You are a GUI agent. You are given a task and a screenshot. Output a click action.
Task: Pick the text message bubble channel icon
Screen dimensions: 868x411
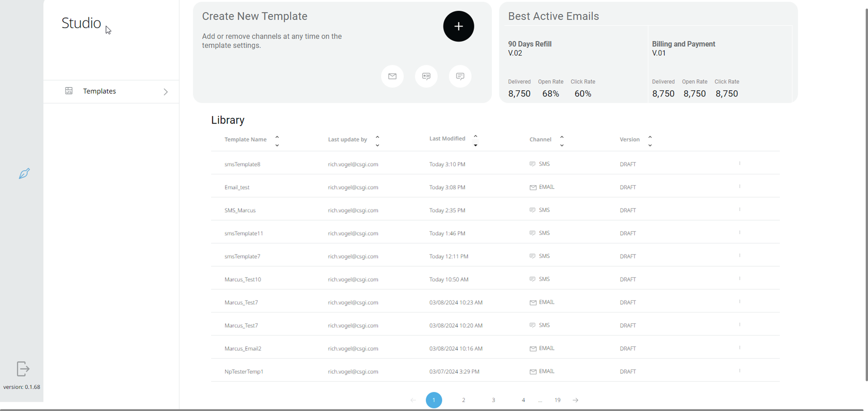tap(460, 76)
